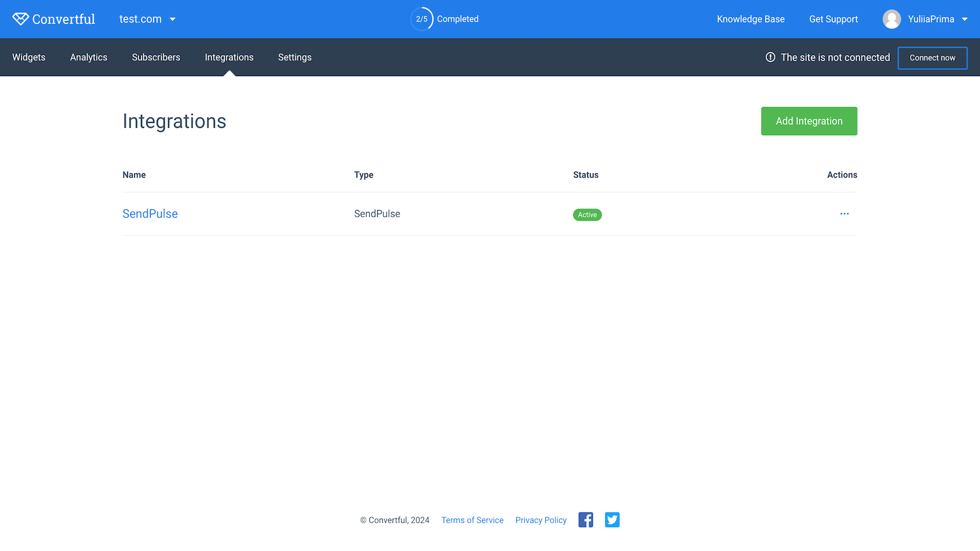
Task: Click the Connect now button
Action: click(932, 58)
